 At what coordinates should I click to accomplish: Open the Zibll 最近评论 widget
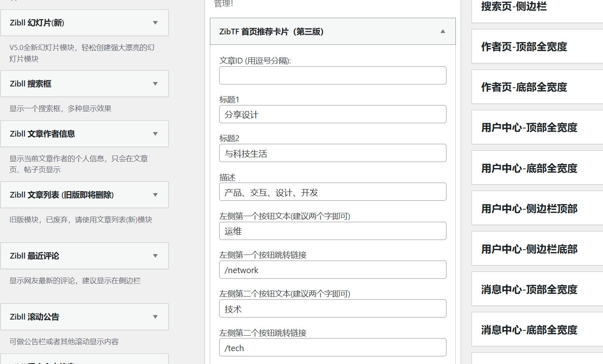[155, 256]
